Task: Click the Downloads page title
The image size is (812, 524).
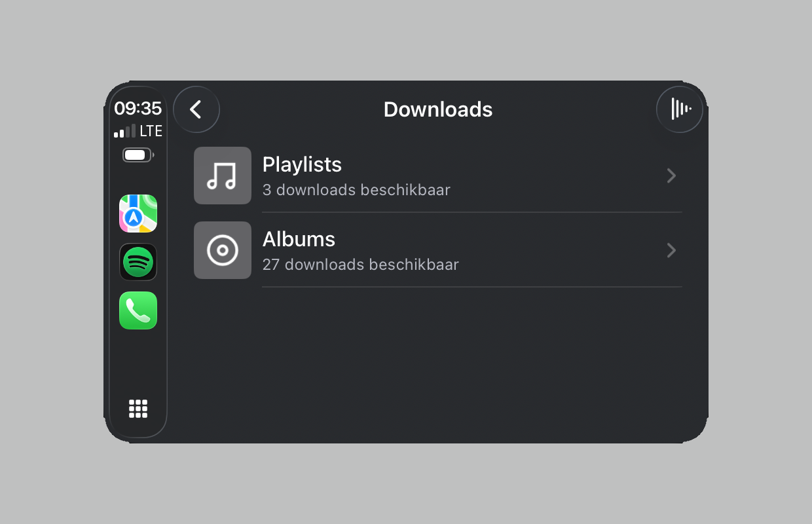Action: pyautogui.click(x=438, y=109)
